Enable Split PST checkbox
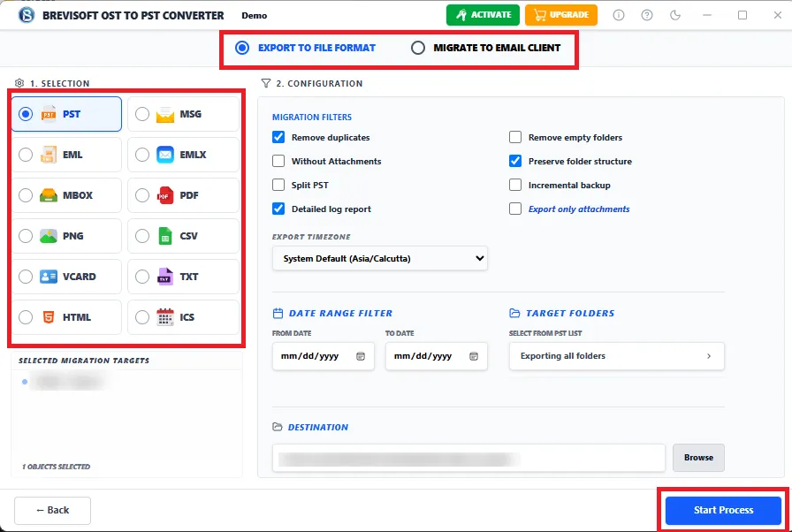The image size is (792, 532). pos(278,185)
